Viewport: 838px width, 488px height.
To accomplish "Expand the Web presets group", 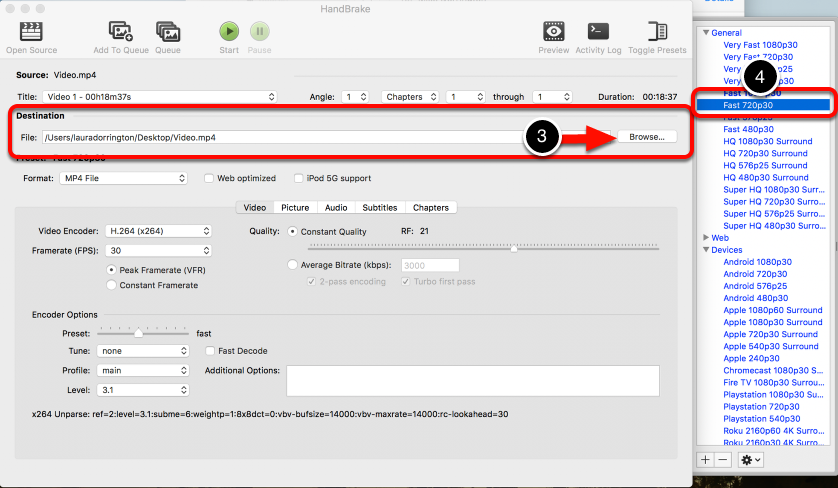I will click(706, 237).
